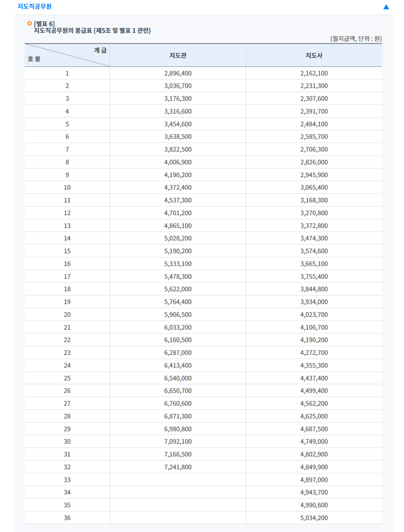The image size is (404, 532).
Task: Select the final 지도사 salary 5,034,200
Action: coord(314,518)
